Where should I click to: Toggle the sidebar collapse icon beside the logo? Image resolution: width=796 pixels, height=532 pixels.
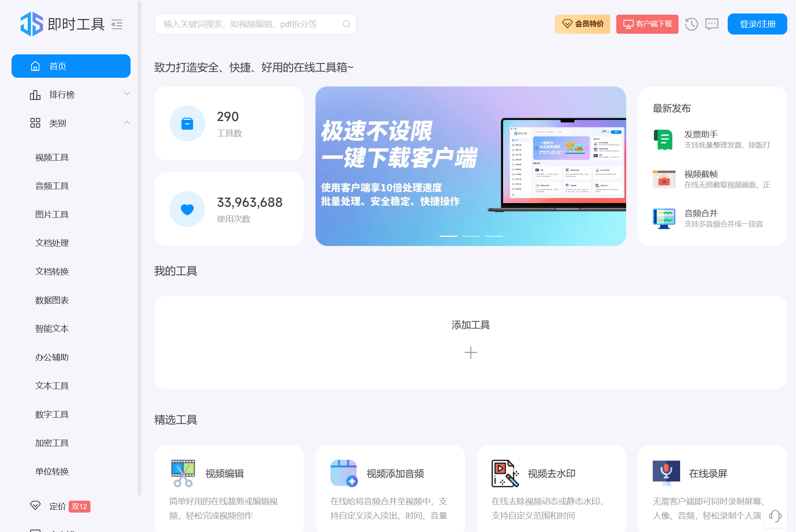[117, 25]
